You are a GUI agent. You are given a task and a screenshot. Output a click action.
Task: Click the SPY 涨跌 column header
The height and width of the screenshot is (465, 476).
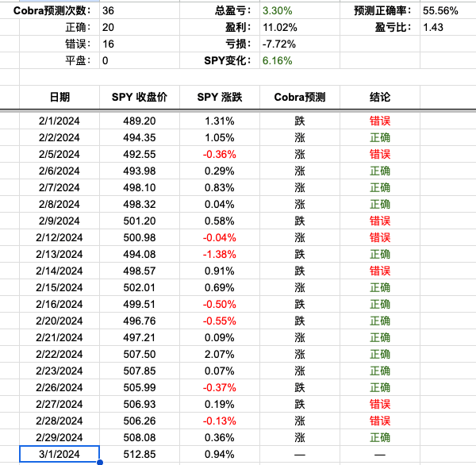220,97
